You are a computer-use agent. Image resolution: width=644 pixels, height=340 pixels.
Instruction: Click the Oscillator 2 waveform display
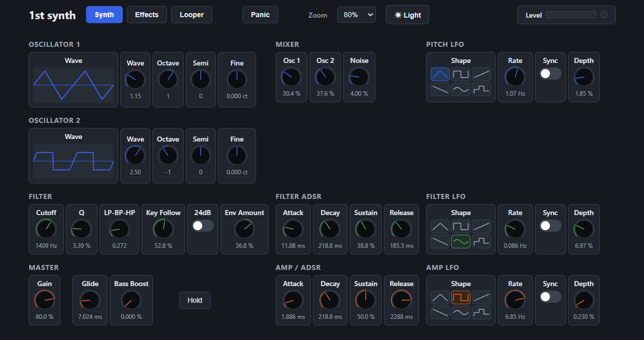[x=73, y=161]
